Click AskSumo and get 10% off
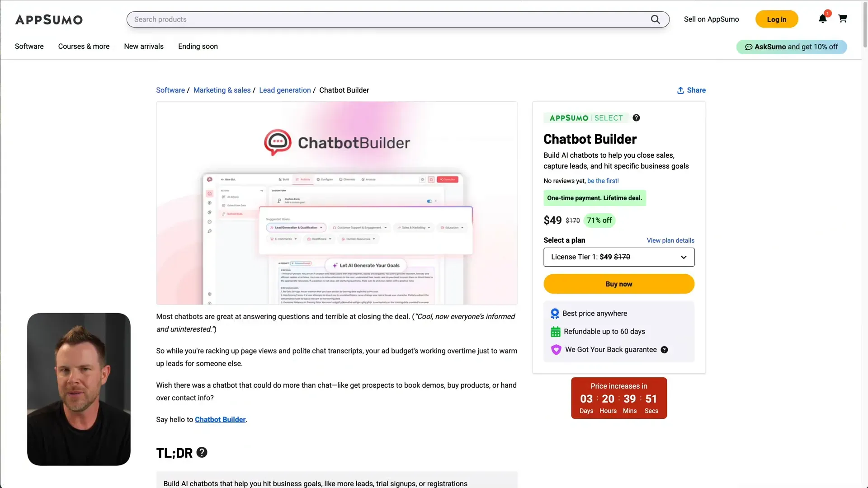Screen dimensions: 868x488 [x=792, y=47]
